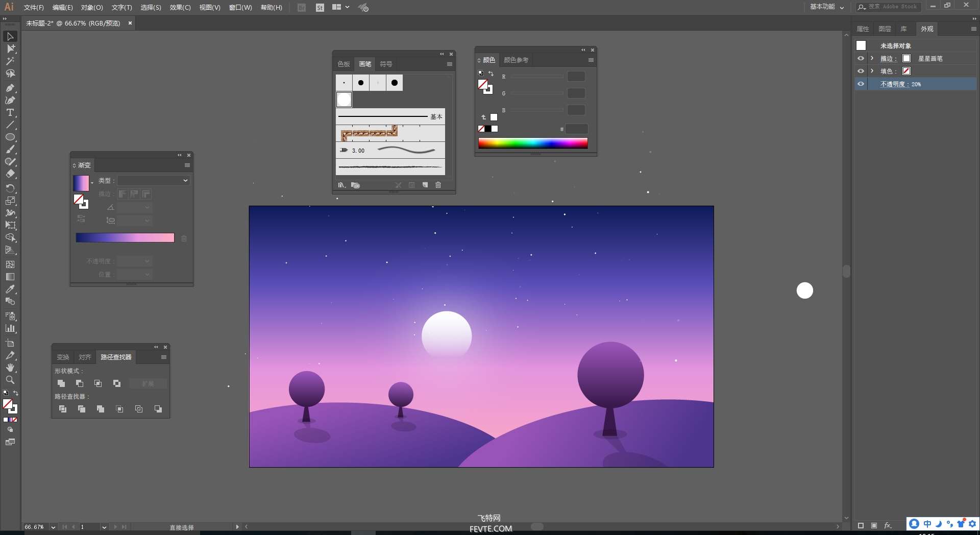This screenshot has height=535, width=980.
Task: Hide the opacity 20% attribute
Action: click(x=861, y=84)
